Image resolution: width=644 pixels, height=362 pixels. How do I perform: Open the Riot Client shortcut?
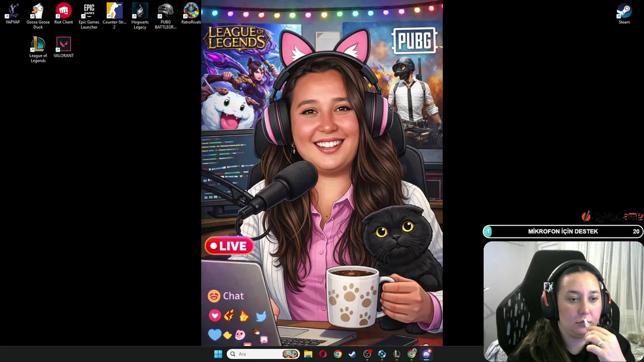coord(63,14)
